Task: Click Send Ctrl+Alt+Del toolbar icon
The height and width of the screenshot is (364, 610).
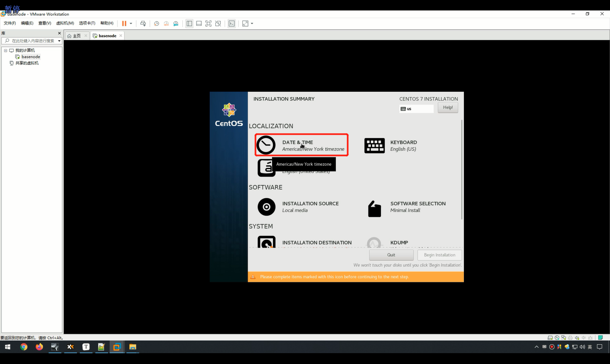Action: (143, 24)
